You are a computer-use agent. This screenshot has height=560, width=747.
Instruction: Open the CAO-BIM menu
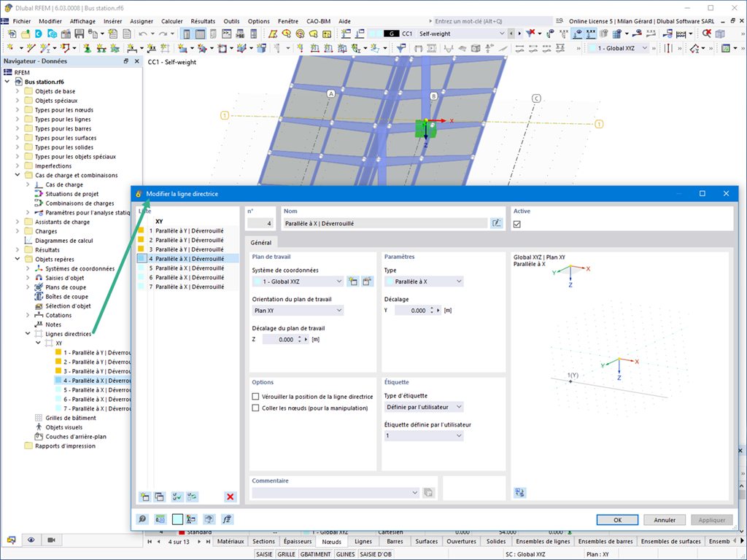click(318, 21)
